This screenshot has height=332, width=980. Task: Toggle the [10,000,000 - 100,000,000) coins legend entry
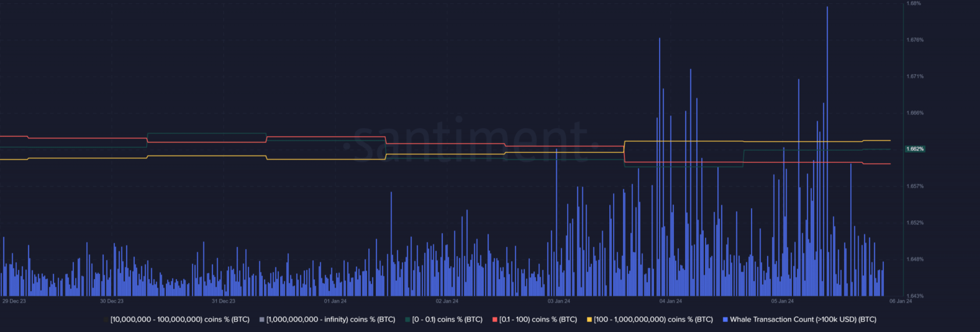click(180, 319)
